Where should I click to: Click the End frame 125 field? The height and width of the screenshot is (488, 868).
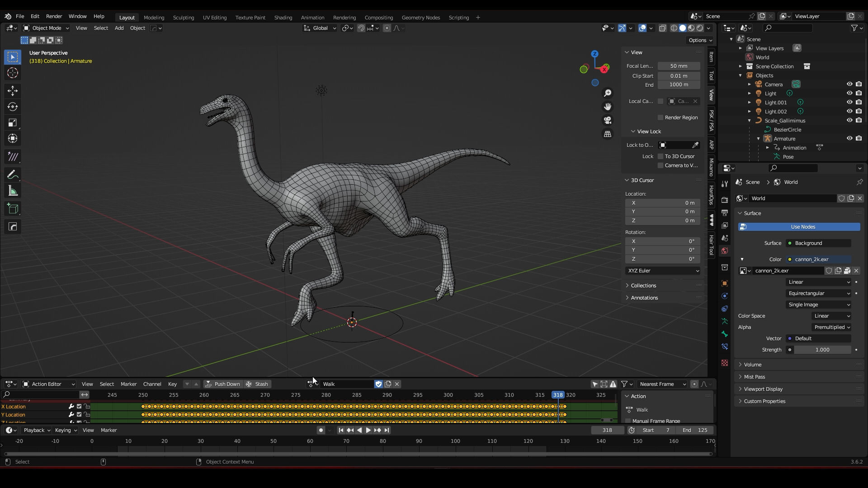[695, 430]
